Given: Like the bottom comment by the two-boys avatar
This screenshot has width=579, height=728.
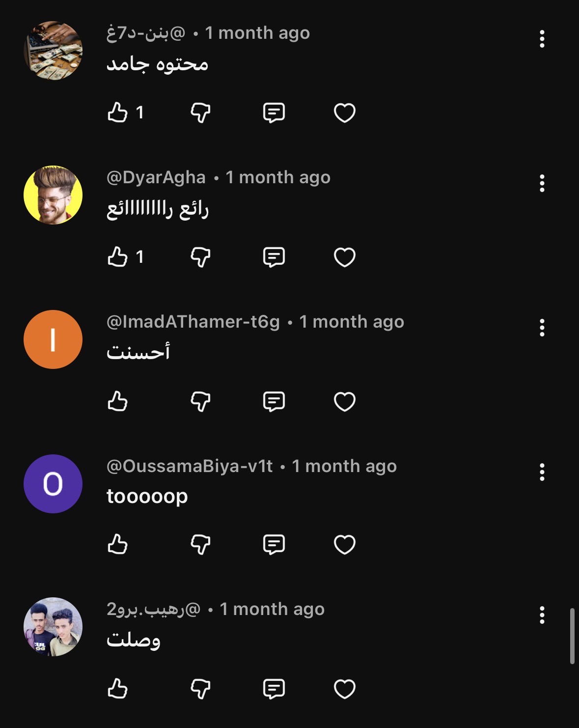Looking at the screenshot, I should pyautogui.click(x=118, y=689).
